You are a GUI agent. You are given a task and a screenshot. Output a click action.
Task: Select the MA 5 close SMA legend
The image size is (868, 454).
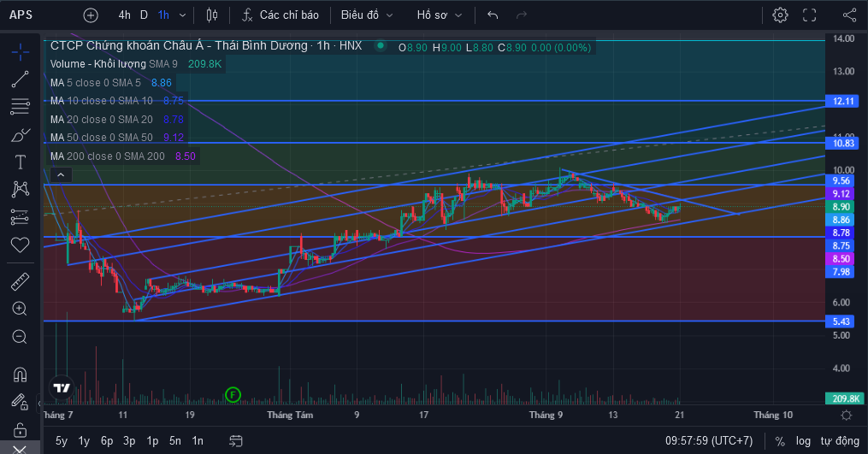(x=110, y=82)
